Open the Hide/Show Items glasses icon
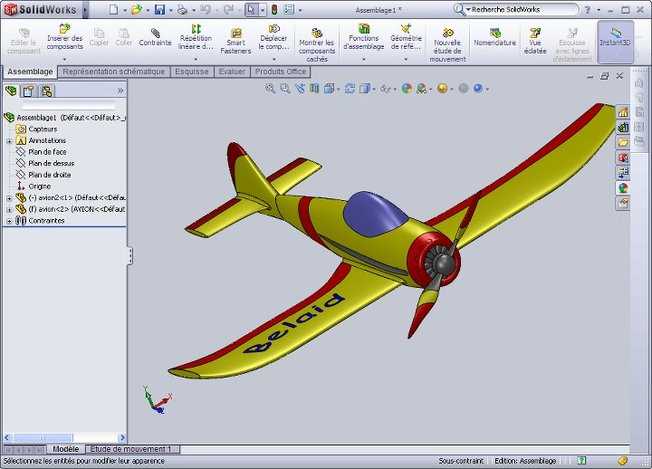 click(385, 88)
